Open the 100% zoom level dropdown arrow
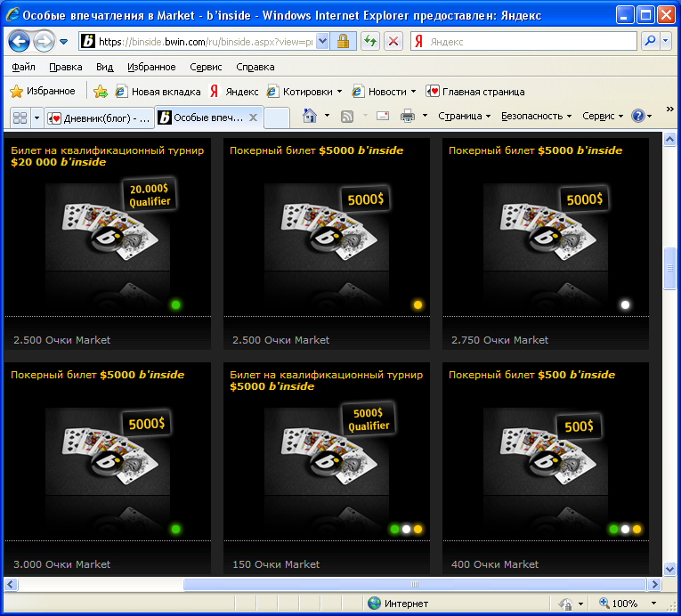 (653, 604)
